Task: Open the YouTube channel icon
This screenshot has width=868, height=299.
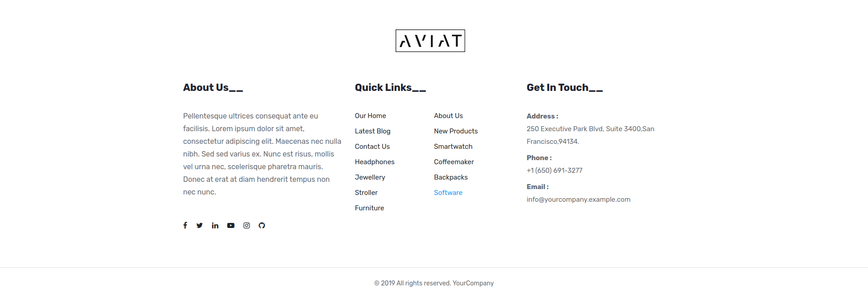Action: [231, 225]
